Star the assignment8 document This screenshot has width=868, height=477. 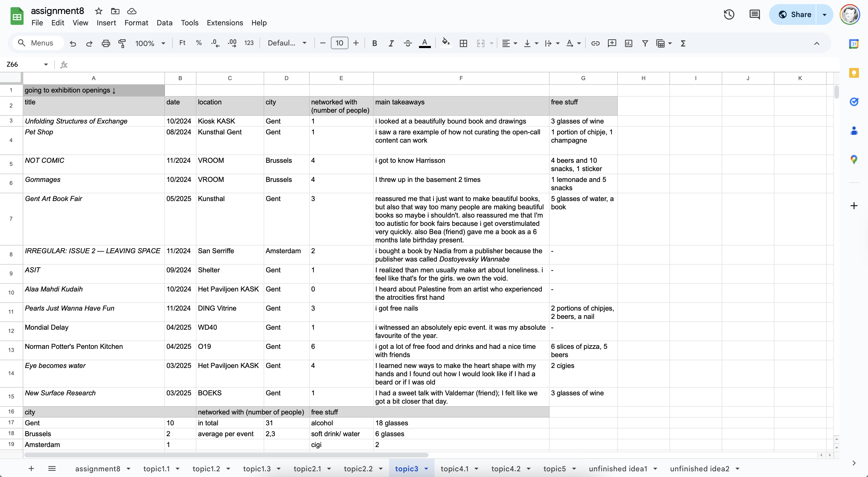pyautogui.click(x=98, y=11)
